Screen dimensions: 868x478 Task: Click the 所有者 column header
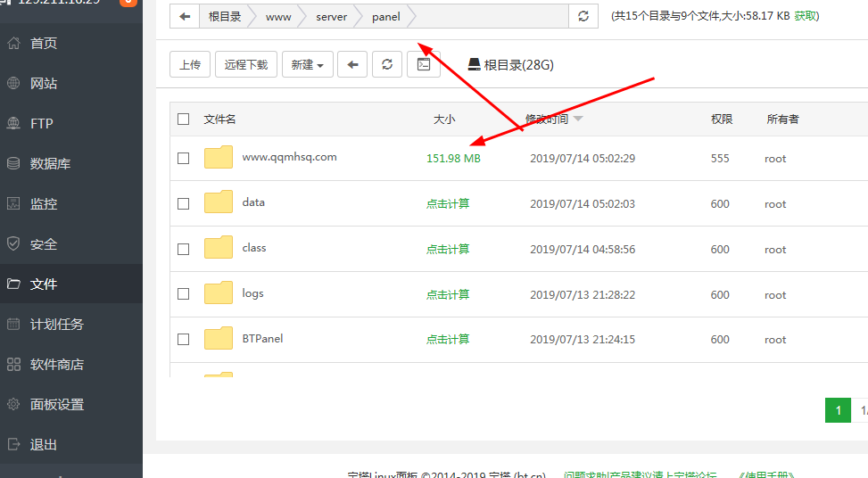[782, 119]
